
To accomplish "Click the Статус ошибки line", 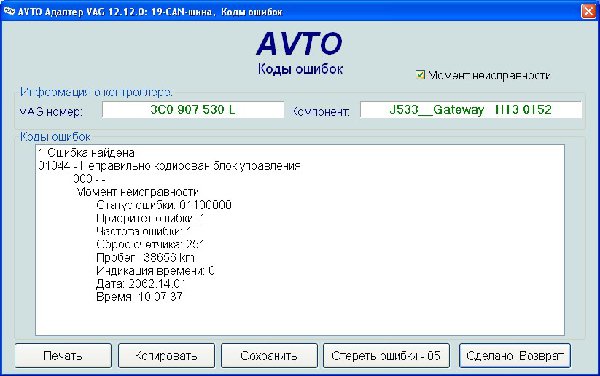I will click(164, 205).
